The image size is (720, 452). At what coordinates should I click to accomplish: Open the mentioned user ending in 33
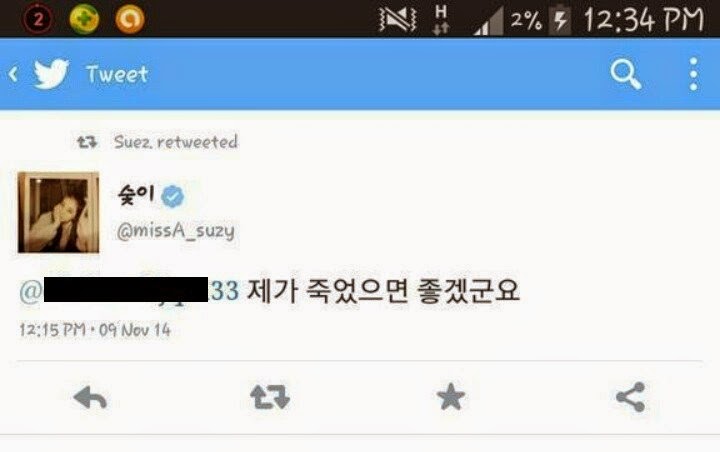click(129, 290)
